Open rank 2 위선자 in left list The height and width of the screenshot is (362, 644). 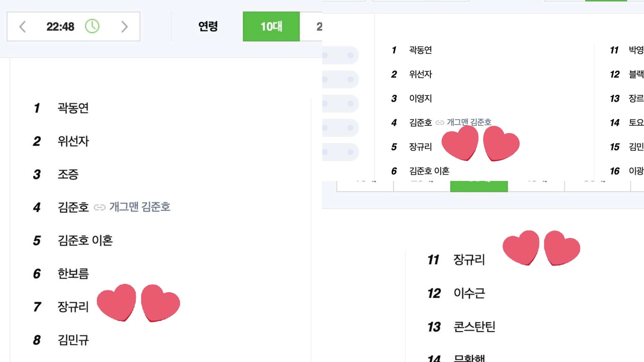pos(73,141)
